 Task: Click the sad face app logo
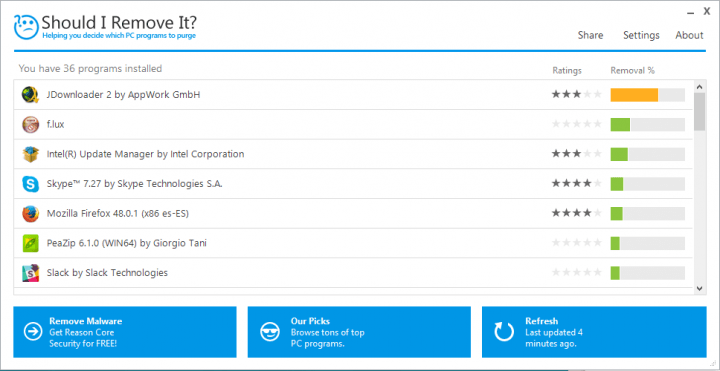pos(27,28)
